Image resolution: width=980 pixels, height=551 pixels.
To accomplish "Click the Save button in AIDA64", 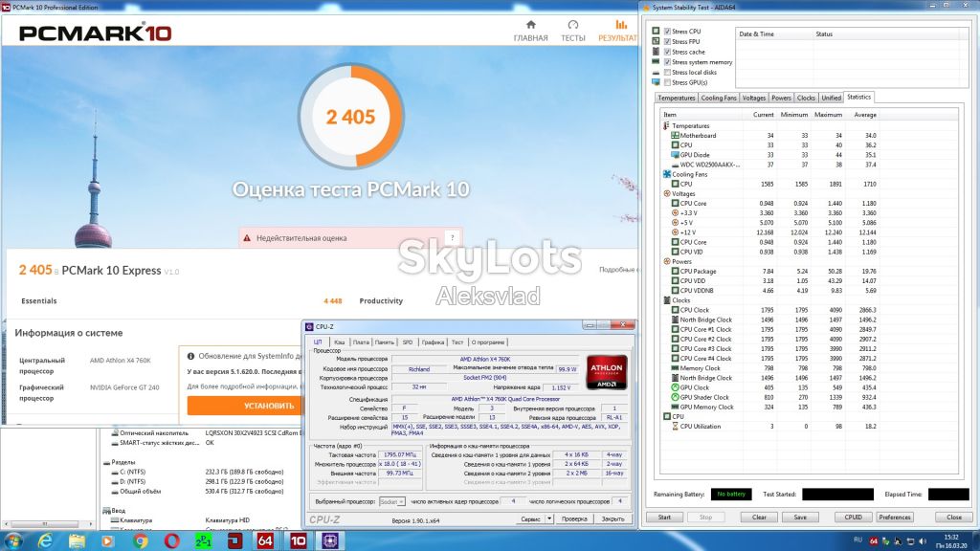I will (x=800, y=517).
